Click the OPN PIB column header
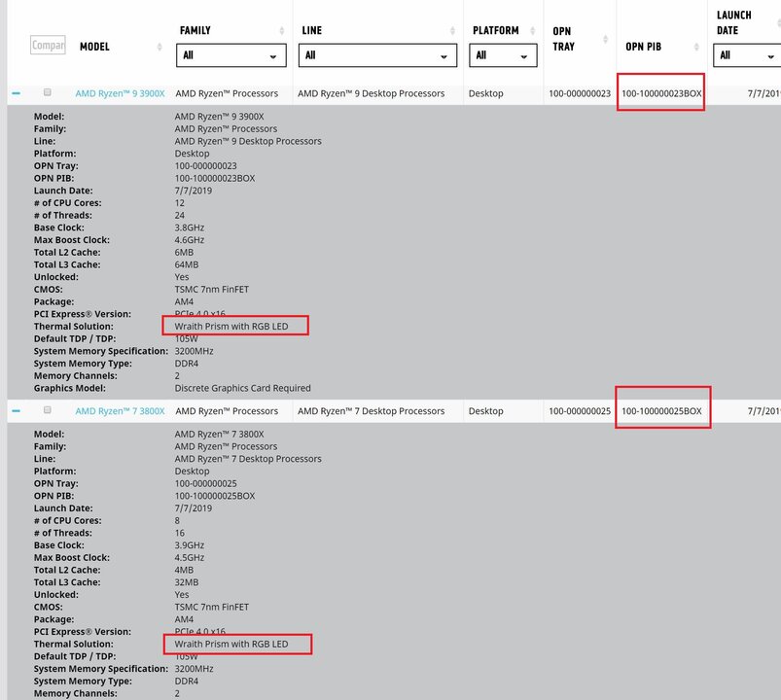The height and width of the screenshot is (700, 781). coord(644,47)
